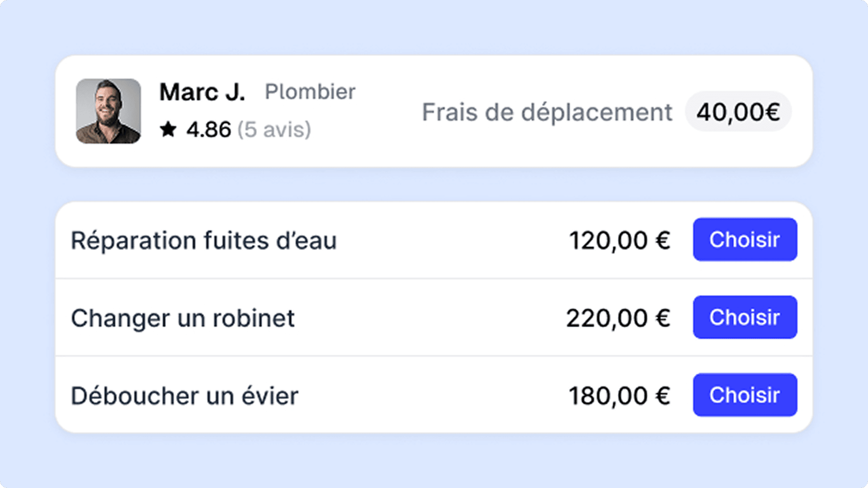Select the Changer un robinet service row

pyautogui.click(x=182, y=317)
